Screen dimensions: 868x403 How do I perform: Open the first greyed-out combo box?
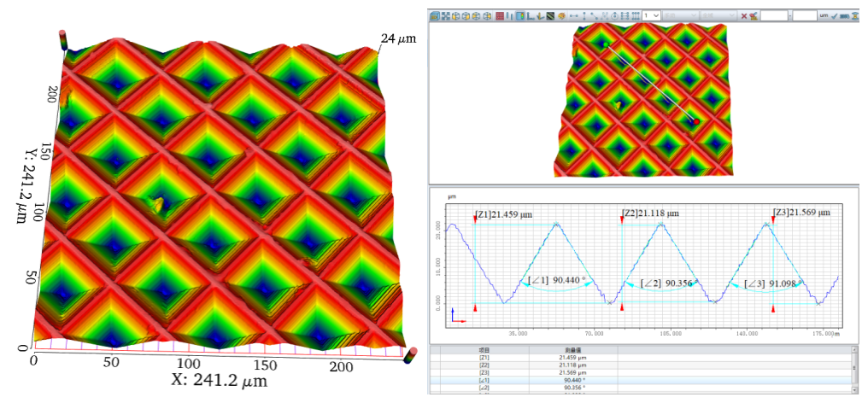(681, 15)
